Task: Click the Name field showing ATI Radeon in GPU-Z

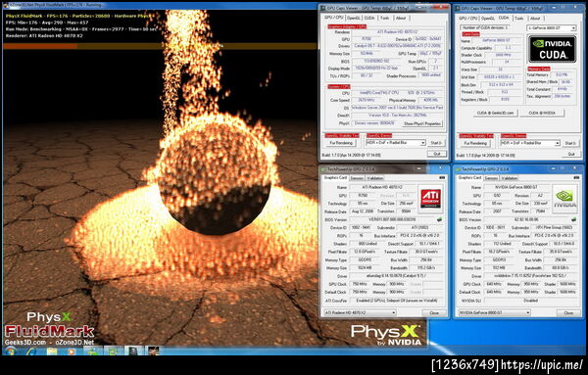Action: coord(383,187)
